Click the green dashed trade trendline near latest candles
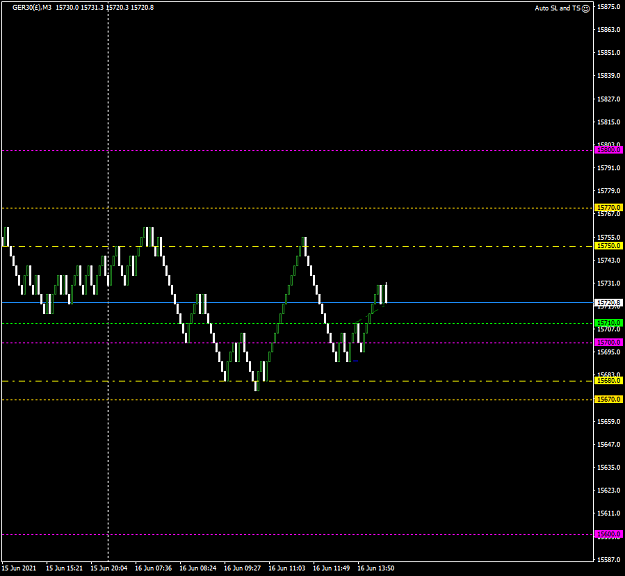This screenshot has width=625, height=576. [370, 314]
